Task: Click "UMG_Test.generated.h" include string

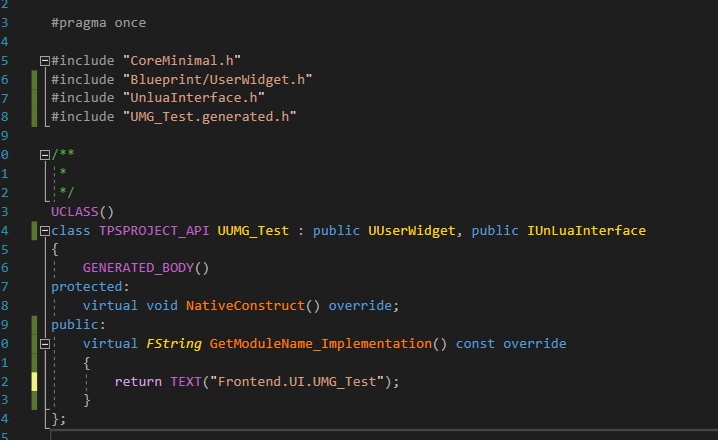Action: (x=210, y=117)
